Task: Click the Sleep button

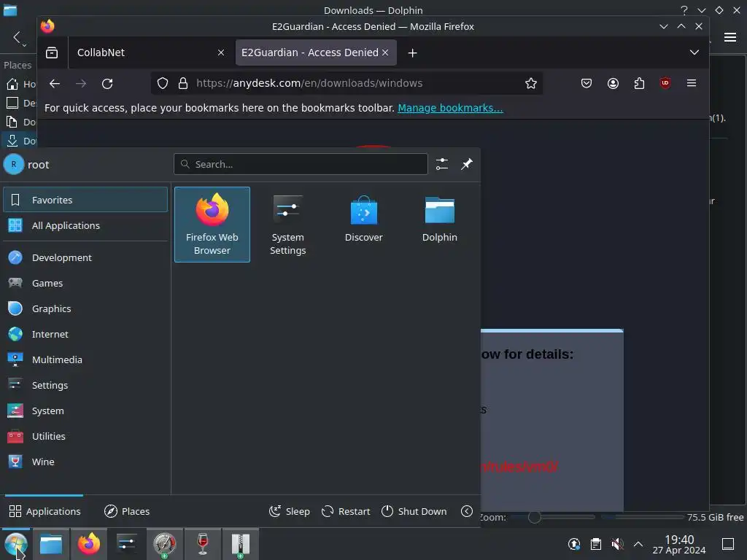Action: (289, 511)
